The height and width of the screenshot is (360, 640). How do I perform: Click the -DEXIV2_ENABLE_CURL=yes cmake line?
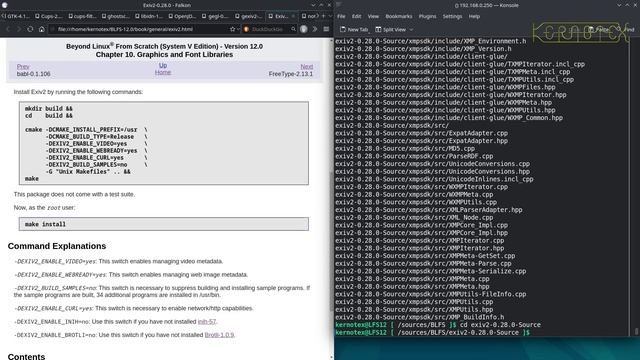pos(85,158)
